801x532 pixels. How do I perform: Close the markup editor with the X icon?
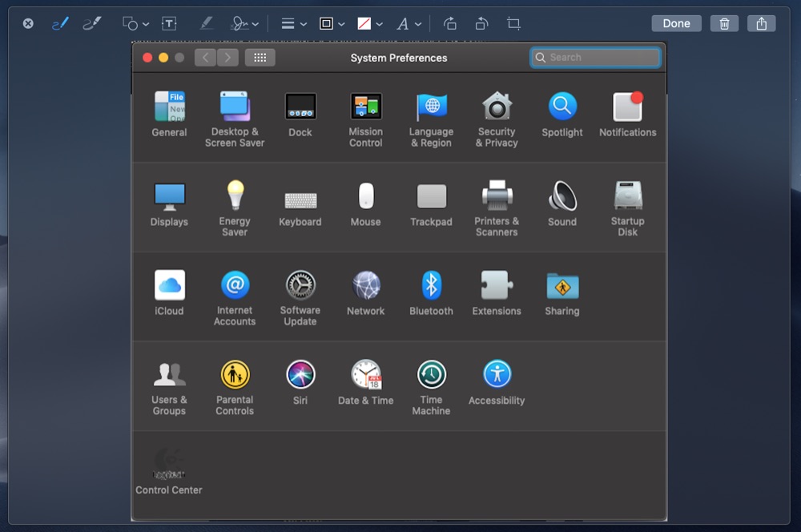pos(28,23)
